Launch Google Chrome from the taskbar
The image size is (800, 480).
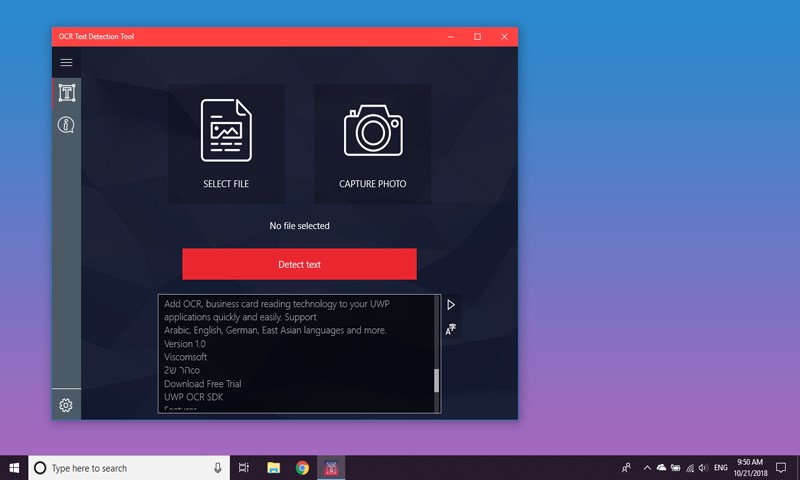pyautogui.click(x=302, y=468)
